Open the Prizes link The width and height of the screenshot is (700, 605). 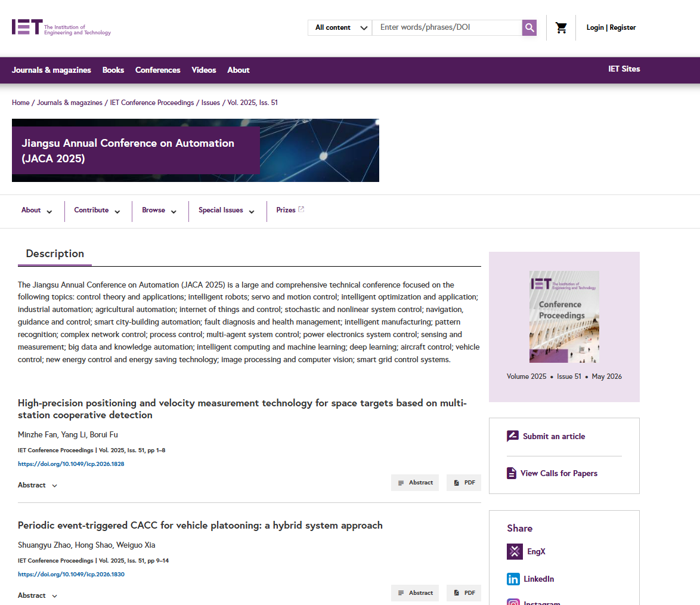click(286, 210)
